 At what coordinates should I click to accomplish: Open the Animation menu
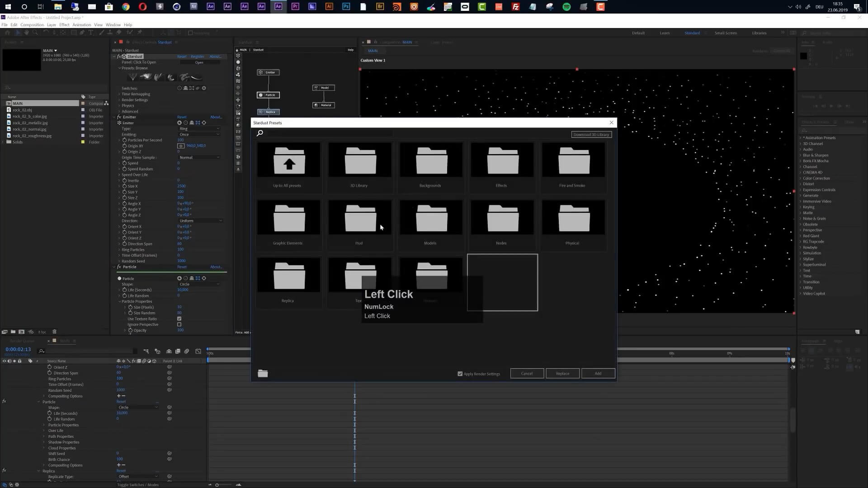coord(82,25)
